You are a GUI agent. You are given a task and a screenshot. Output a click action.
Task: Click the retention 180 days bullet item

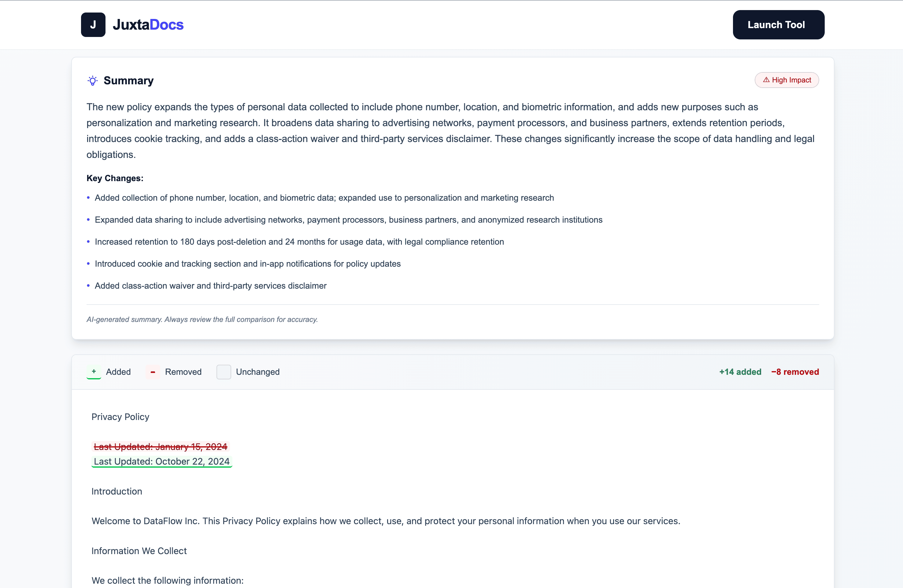pyautogui.click(x=299, y=242)
